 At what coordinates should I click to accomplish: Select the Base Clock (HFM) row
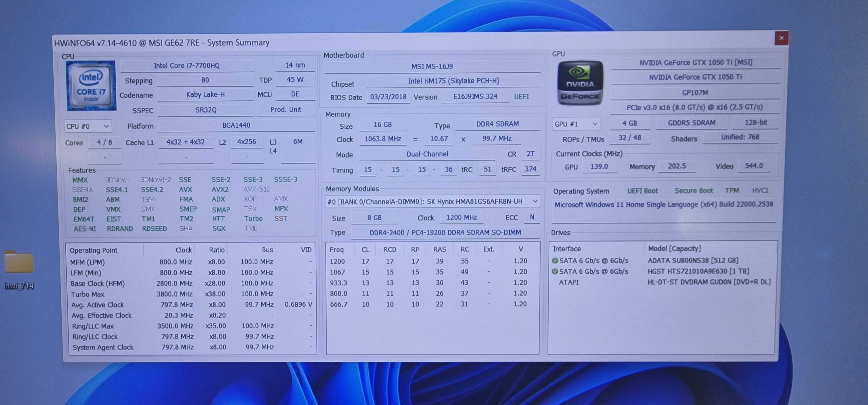191,283
